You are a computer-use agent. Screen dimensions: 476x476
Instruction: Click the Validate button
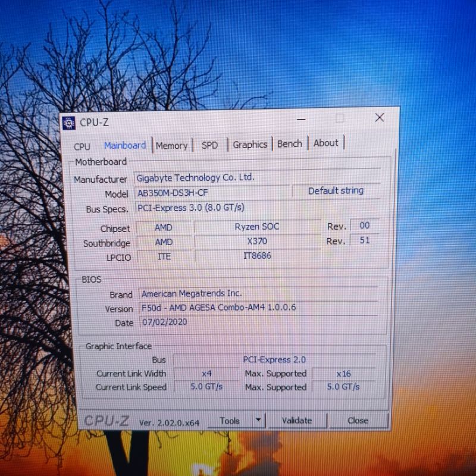click(297, 420)
